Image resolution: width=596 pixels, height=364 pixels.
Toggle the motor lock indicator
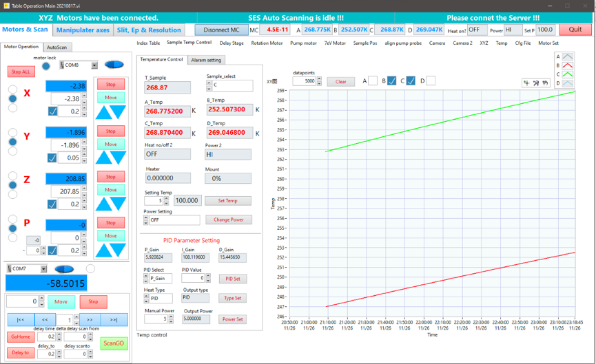tap(45, 67)
